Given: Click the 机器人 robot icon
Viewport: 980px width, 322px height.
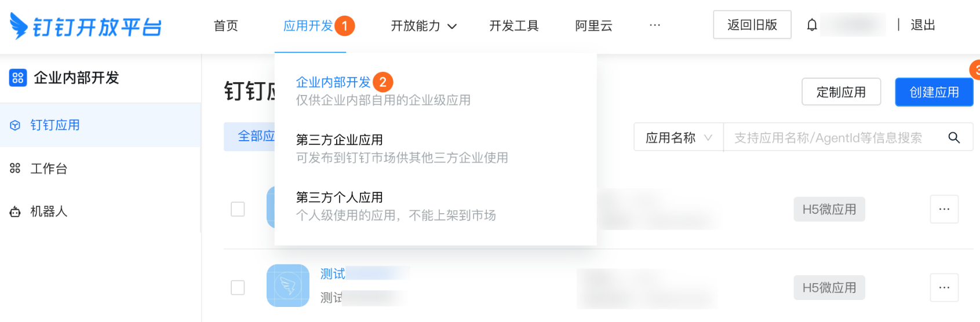Looking at the screenshot, I should [15, 212].
